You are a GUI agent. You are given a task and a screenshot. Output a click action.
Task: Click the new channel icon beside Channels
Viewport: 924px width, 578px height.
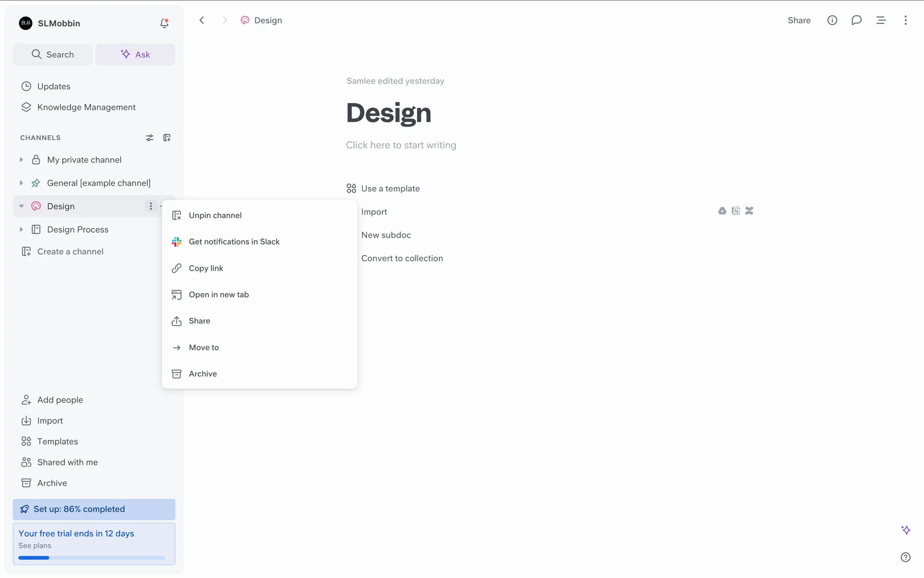[x=167, y=138]
